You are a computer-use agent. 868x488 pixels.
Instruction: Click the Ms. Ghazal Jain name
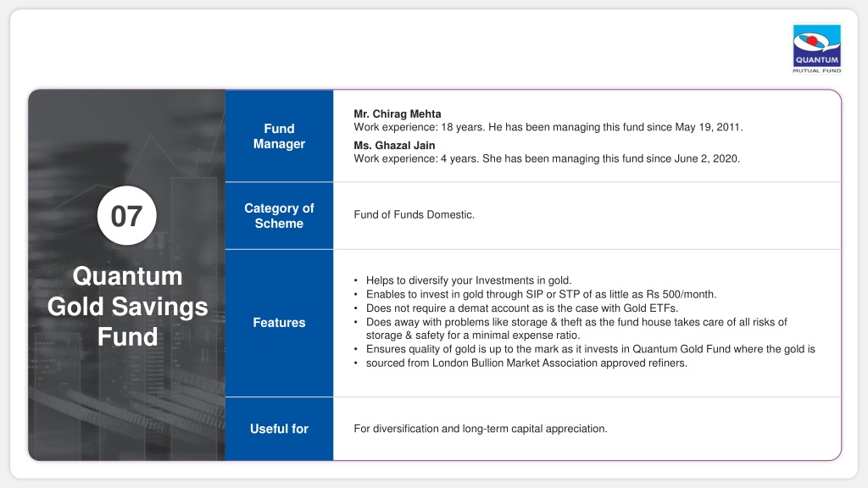[394, 146]
